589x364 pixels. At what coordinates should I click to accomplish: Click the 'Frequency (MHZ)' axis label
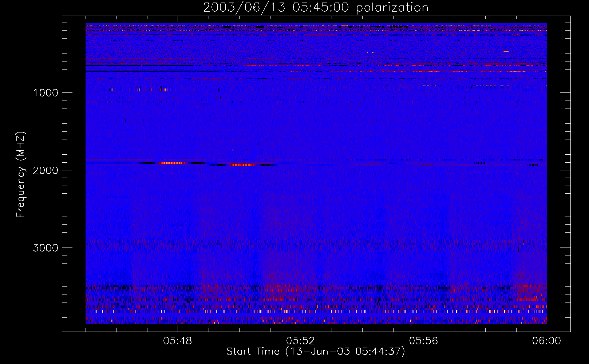(x=21, y=175)
